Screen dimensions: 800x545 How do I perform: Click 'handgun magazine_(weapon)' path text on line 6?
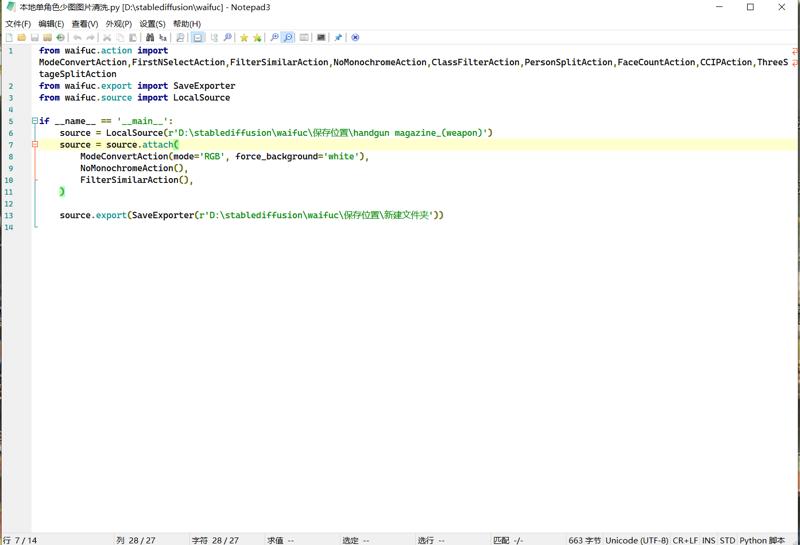[420, 133]
